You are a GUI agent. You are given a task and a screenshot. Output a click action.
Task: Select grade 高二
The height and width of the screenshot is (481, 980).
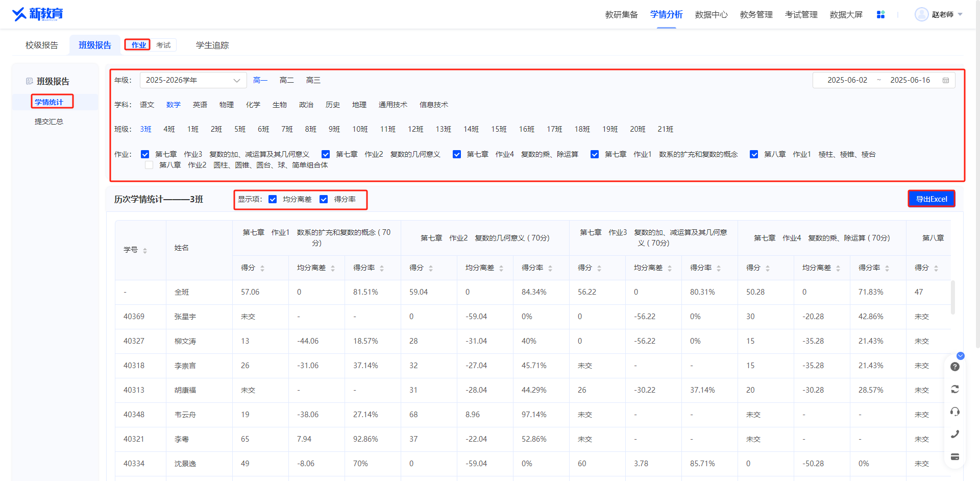click(x=287, y=80)
